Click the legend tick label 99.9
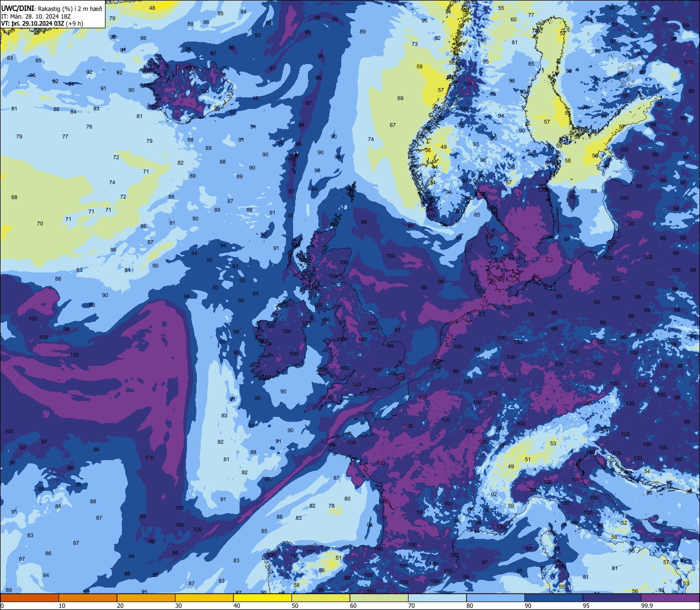This screenshot has width=700, height=610. pyautogui.click(x=647, y=606)
